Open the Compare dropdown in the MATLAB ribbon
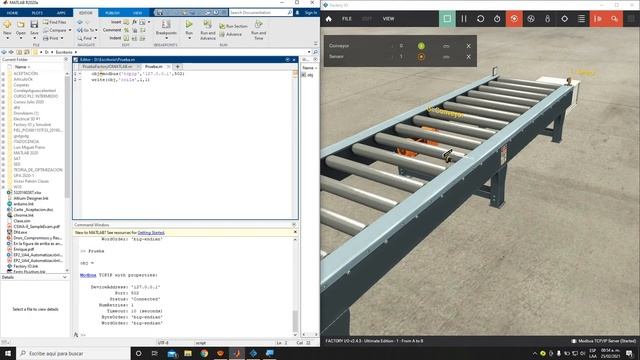The height and width of the screenshot is (360, 640). [x=57, y=30]
